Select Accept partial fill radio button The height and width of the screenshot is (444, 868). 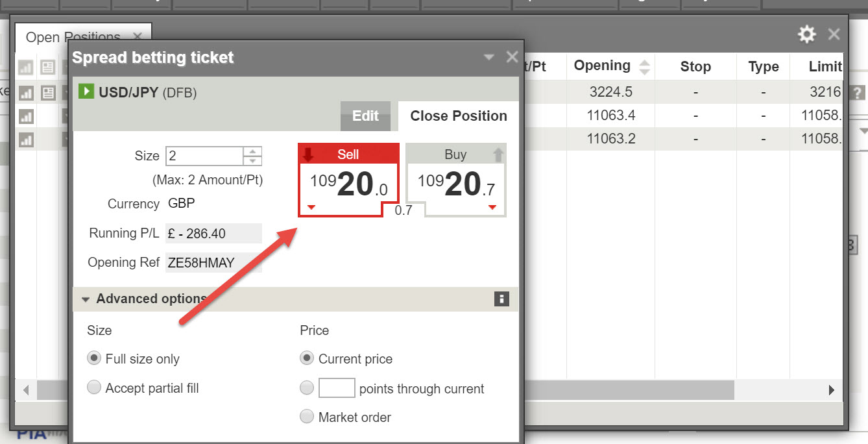(x=95, y=388)
